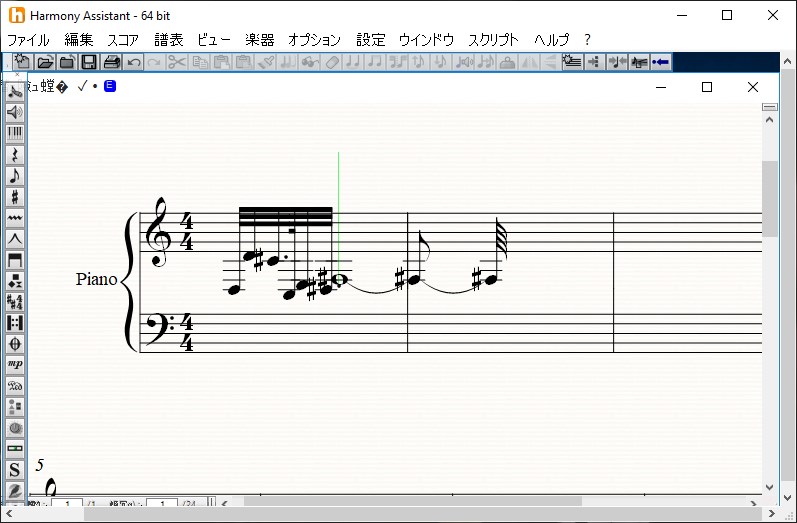Click the Print icon in toolbar
The width and height of the screenshot is (797, 523).
pos(111,62)
